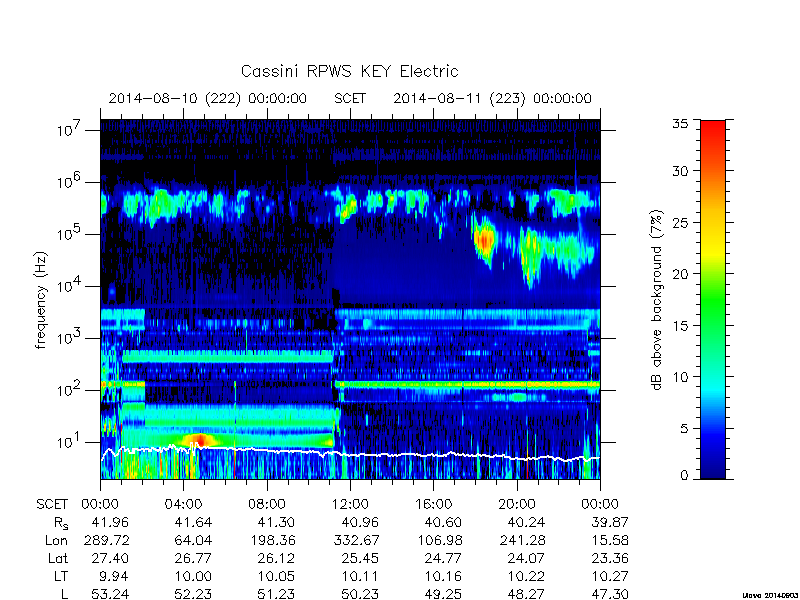Click the Rs value '39.87'
This screenshot has width=800, height=600.
coord(609,522)
